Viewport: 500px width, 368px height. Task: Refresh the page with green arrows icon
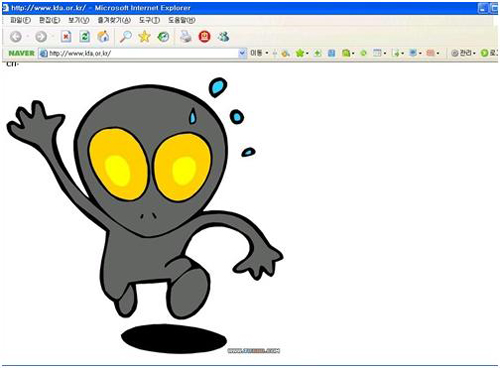pos(85,36)
